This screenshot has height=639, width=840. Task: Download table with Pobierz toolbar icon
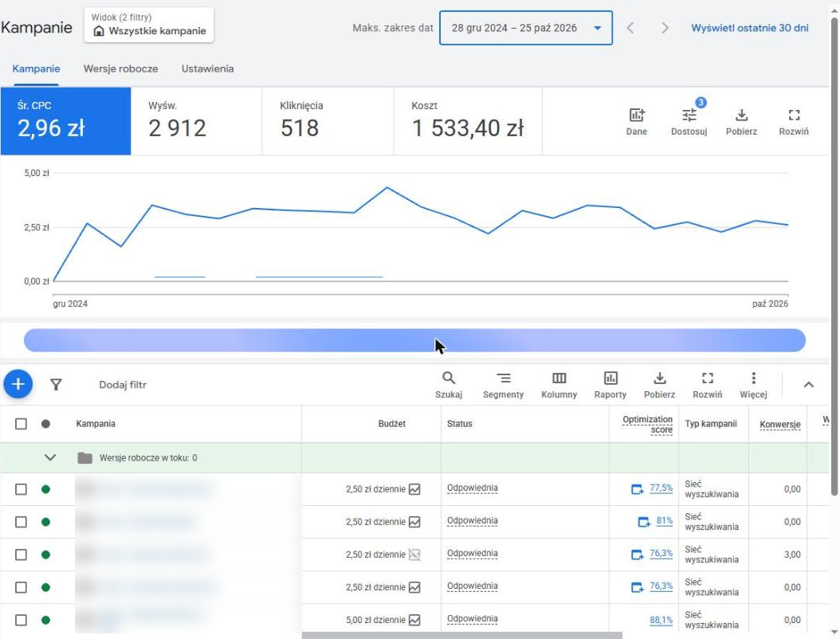point(659,385)
